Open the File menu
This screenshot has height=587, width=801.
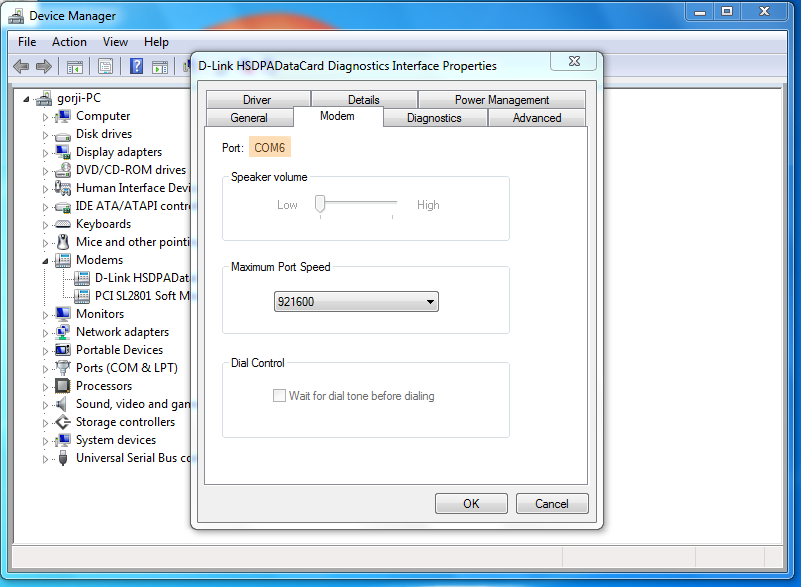(27, 42)
